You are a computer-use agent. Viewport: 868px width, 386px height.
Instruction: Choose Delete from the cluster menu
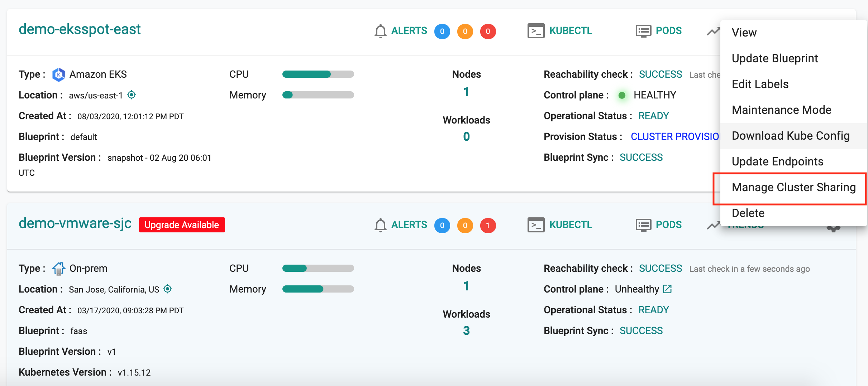point(794,213)
